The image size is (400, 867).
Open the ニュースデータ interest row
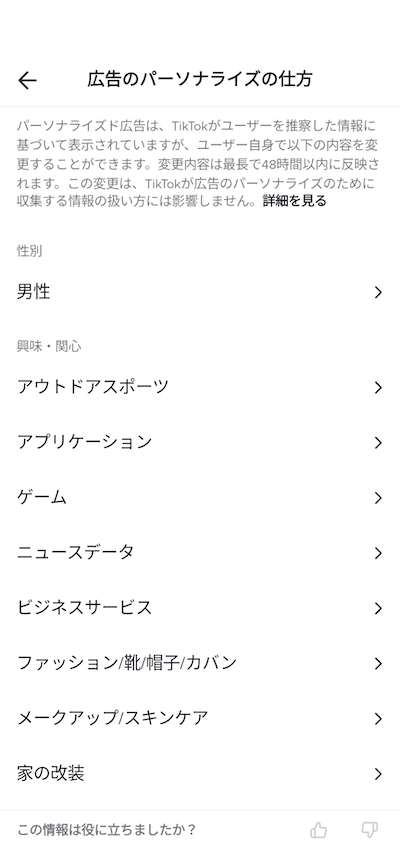point(200,553)
